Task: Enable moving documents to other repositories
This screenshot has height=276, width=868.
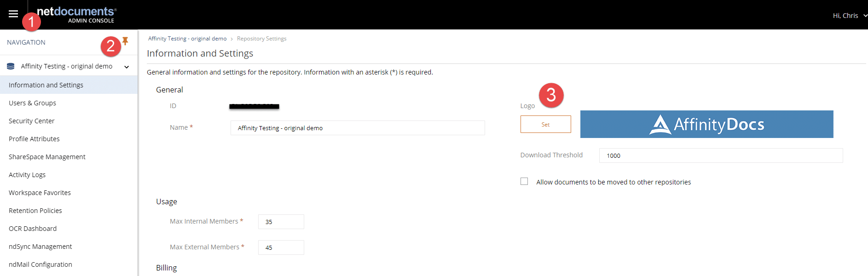Action: (x=524, y=181)
